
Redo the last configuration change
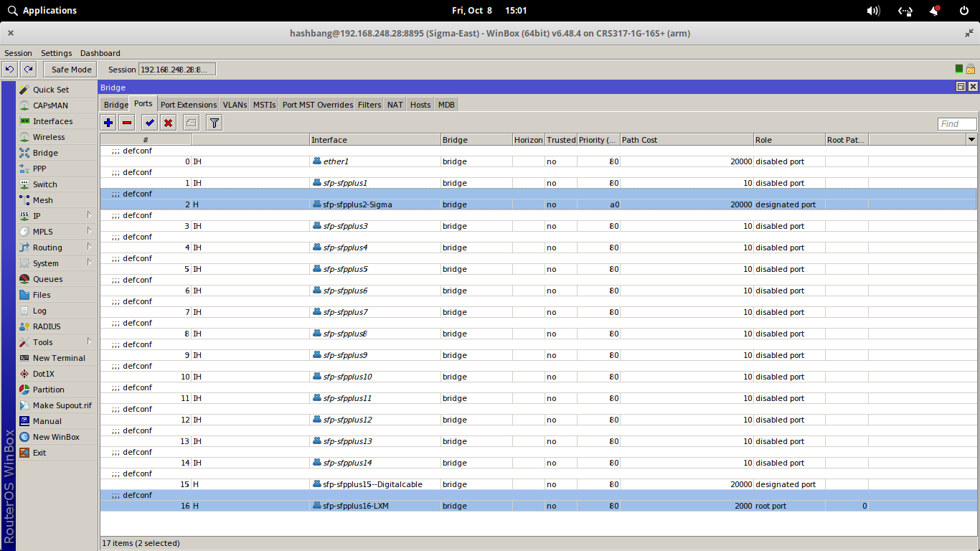(x=27, y=69)
